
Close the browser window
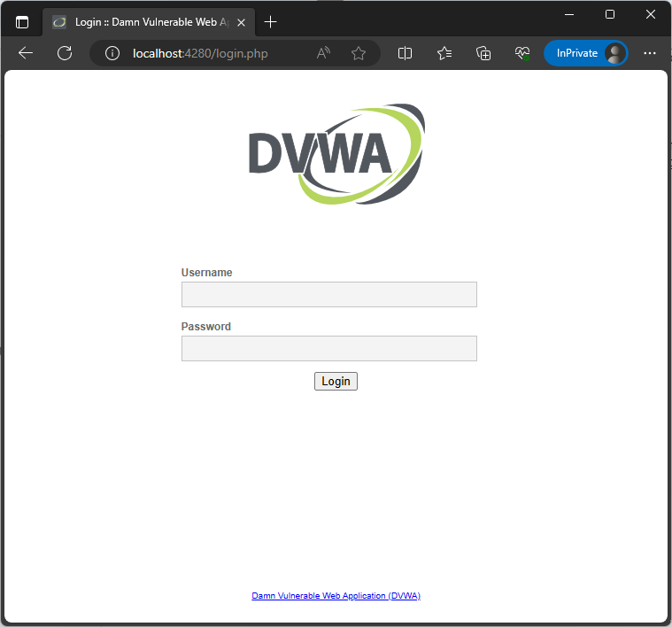click(651, 14)
